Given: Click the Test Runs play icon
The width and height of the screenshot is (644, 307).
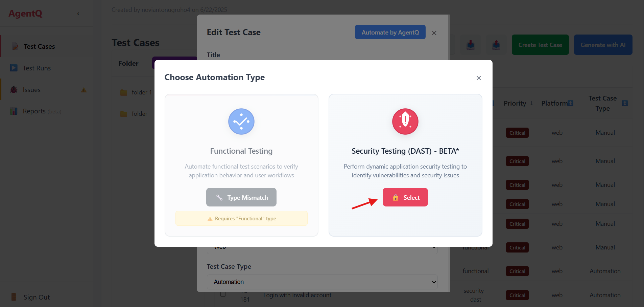Looking at the screenshot, I should pyautogui.click(x=14, y=68).
